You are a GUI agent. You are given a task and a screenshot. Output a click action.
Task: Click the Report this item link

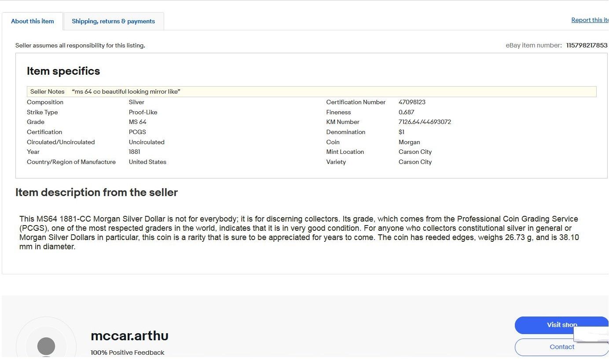589,20
